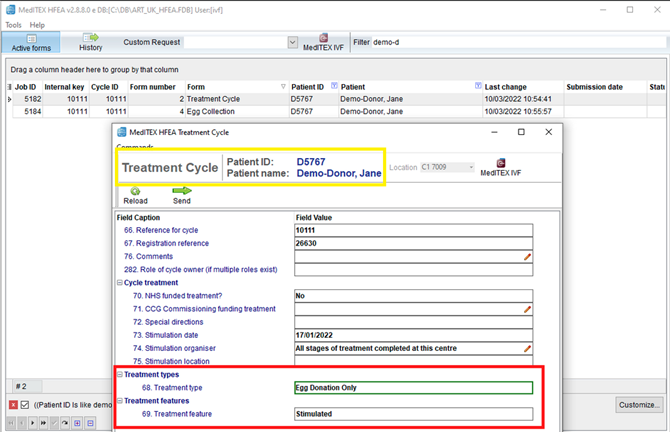The width and height of the screenshot is (670, 432).
Task: Click the Patient ID cell D5767 in first row
Action: [314, 99]
